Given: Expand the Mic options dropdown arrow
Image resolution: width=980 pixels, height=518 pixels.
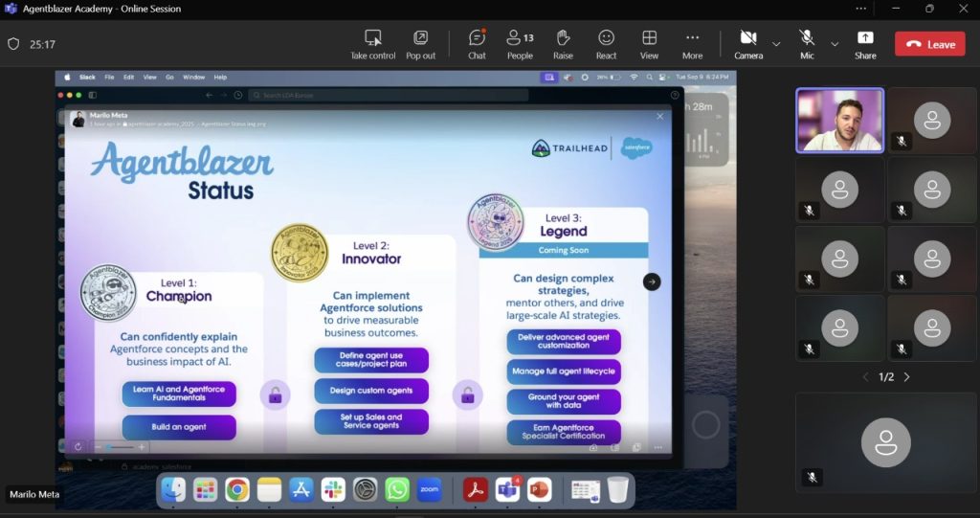Looking at the screenshot, I should 835,44.
